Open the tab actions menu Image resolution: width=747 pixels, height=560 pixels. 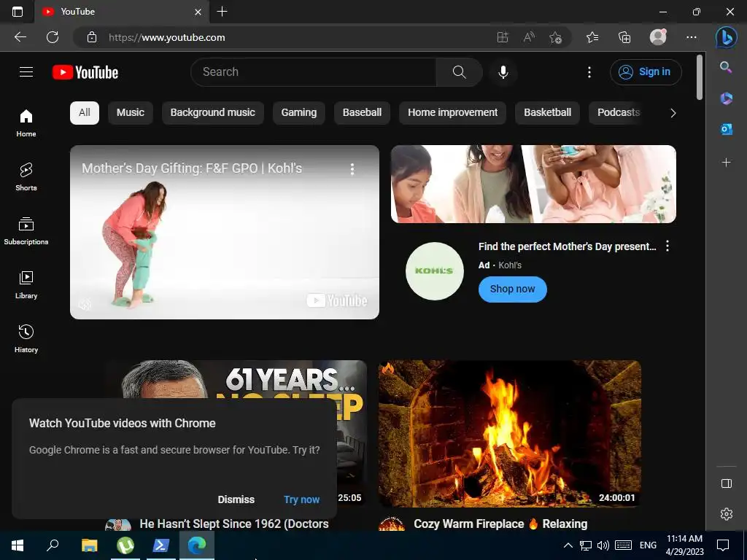[18, 12]
